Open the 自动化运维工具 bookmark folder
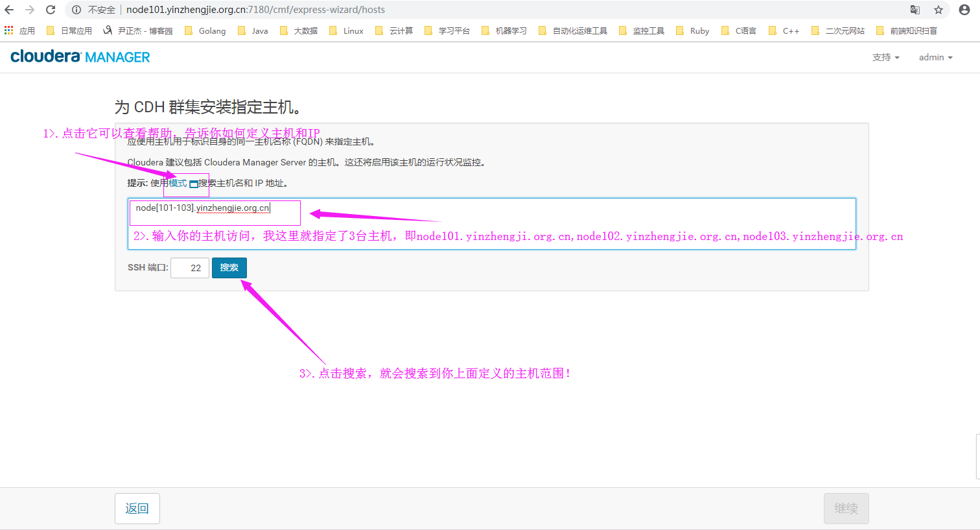The height and width of the screenshot is (530, 980). (573, 30)
